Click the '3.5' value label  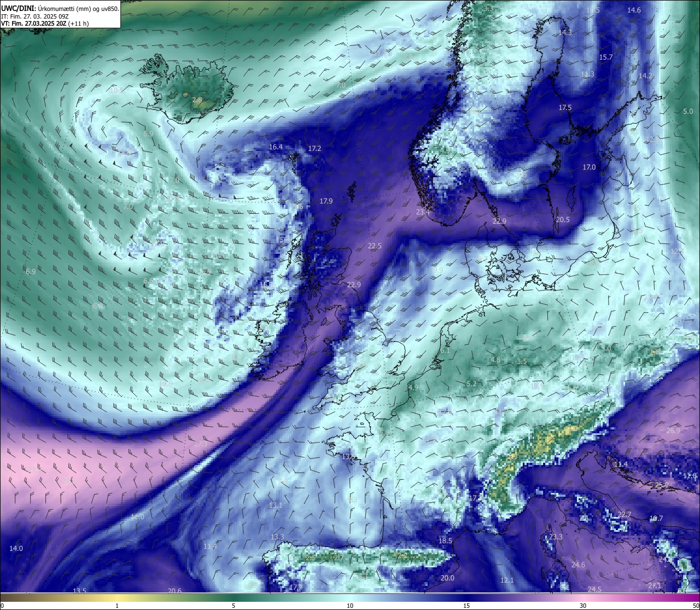point(522,361)
